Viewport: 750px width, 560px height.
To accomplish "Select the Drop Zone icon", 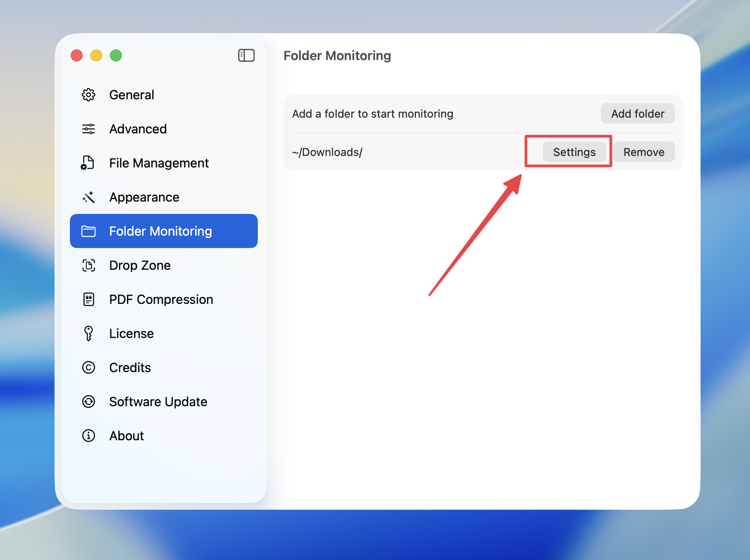I will 89,265.
